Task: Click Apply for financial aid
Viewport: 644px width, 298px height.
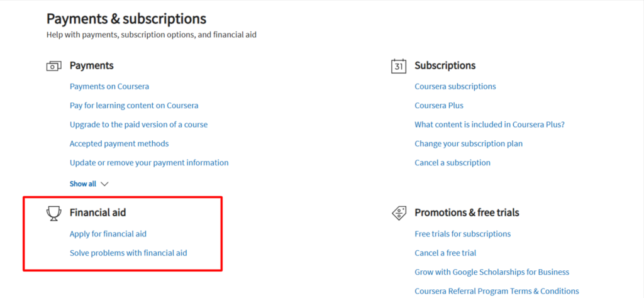Action: click(x=108, y=234)
